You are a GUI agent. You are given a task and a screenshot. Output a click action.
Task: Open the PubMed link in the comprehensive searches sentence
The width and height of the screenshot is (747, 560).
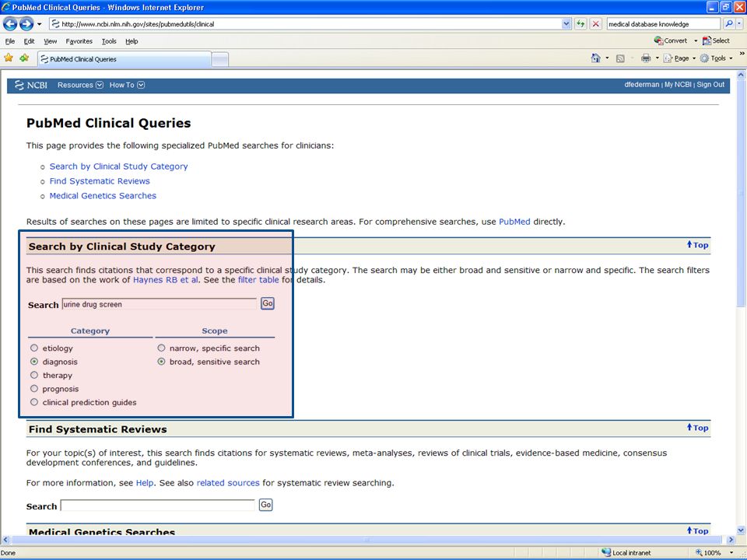(514, 222)
